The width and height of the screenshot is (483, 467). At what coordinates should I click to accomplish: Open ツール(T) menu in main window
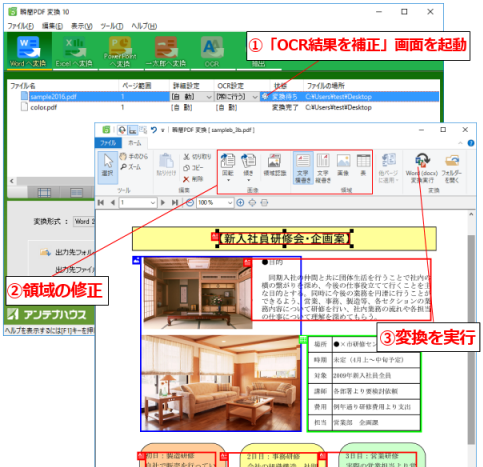coord(112,26)
